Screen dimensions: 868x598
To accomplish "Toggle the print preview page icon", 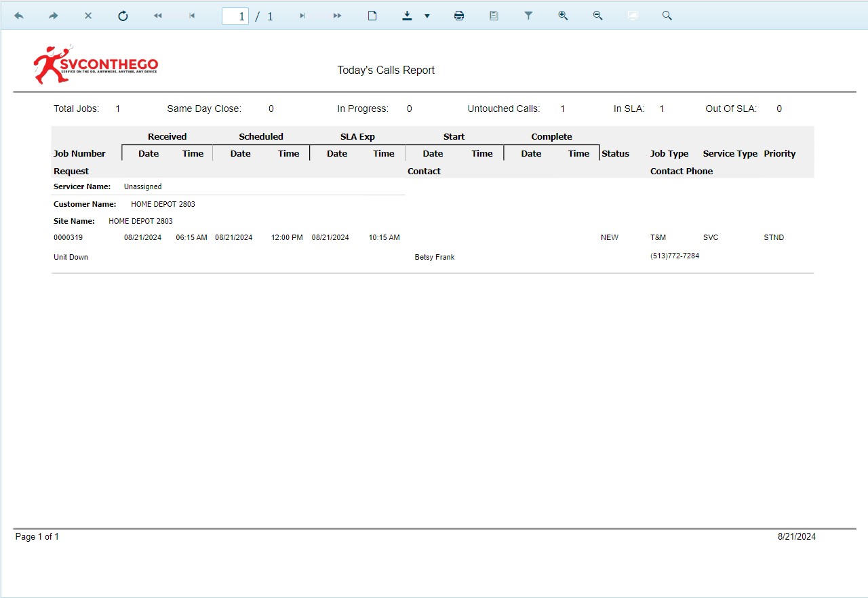I will pyautogui.click(x=372, y=16).
